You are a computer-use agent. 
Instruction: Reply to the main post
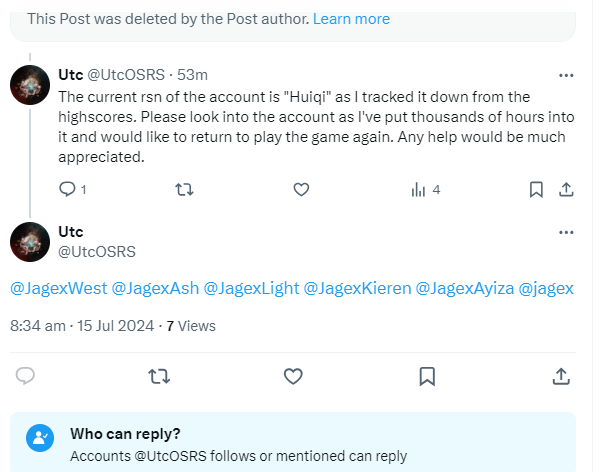point(25,376)
